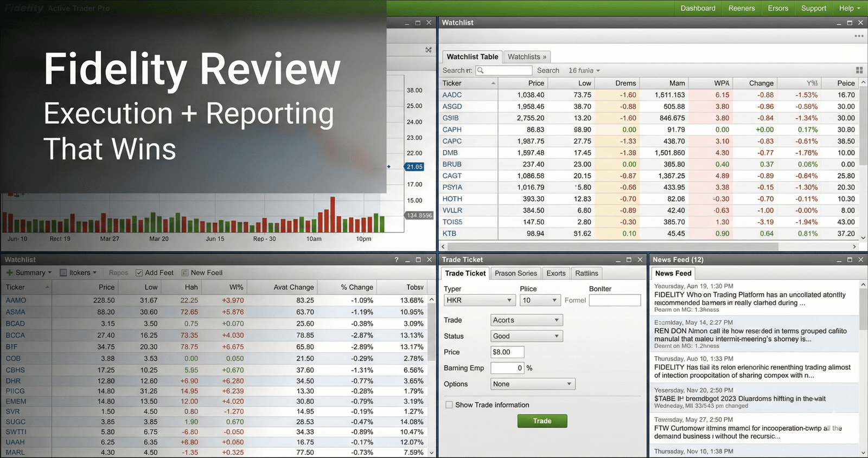Toggle the Add Feet checkbox

tap(139, 273)
